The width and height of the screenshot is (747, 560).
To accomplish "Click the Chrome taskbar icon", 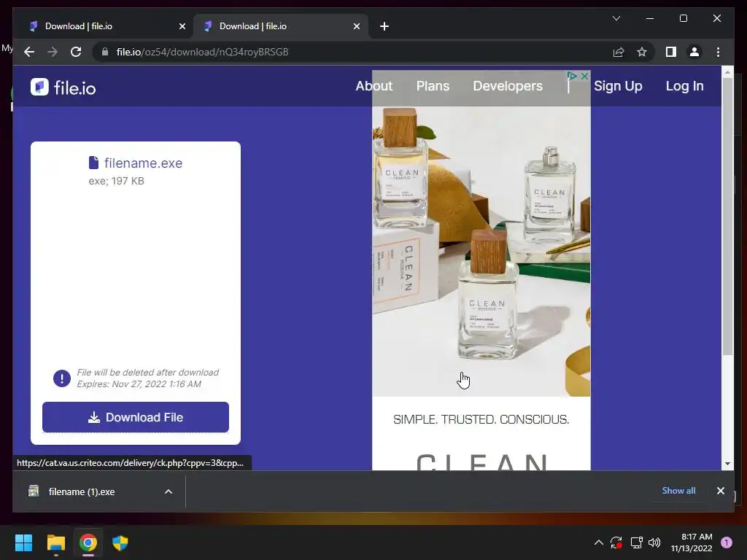I will pos(88,542).
